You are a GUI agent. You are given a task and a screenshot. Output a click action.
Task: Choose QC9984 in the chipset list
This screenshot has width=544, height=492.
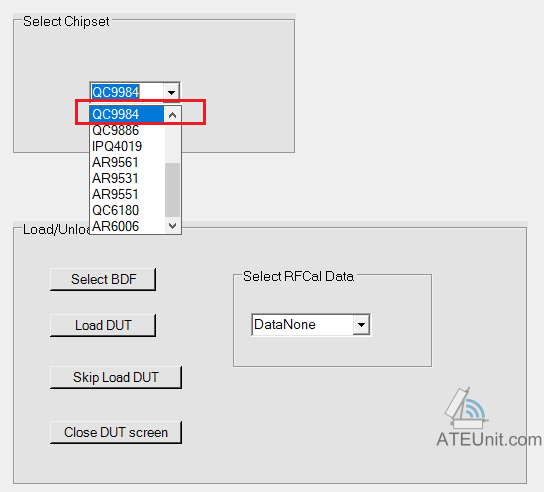127,114
